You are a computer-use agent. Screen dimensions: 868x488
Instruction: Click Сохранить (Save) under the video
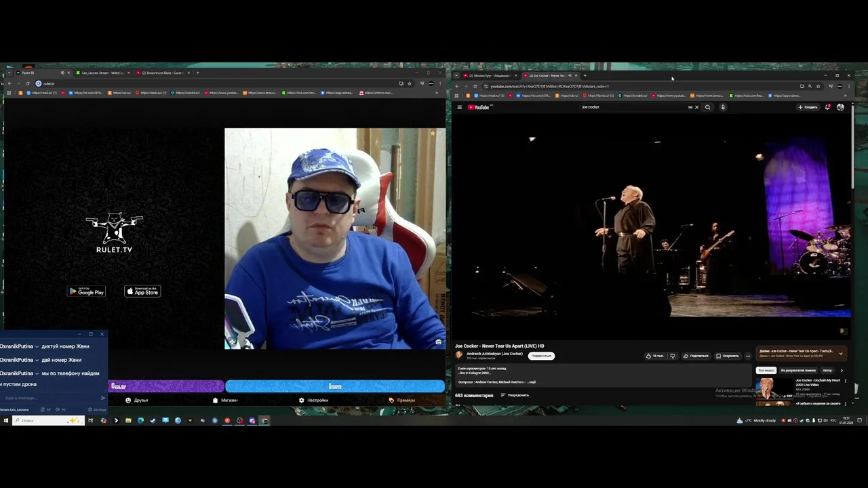[728, 356]
